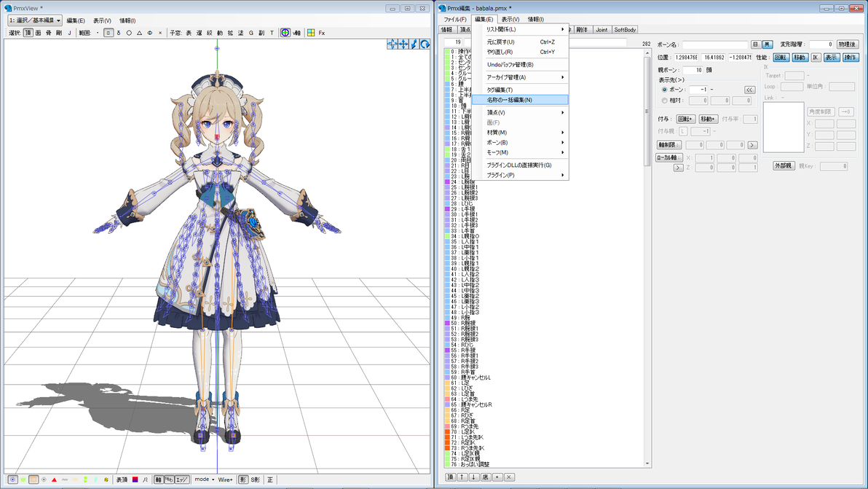Screen dimensions: 868x489
Task: Toggle bone display eye icon in bottom bar
Action: pyautogui.click(x=12, y=480)
